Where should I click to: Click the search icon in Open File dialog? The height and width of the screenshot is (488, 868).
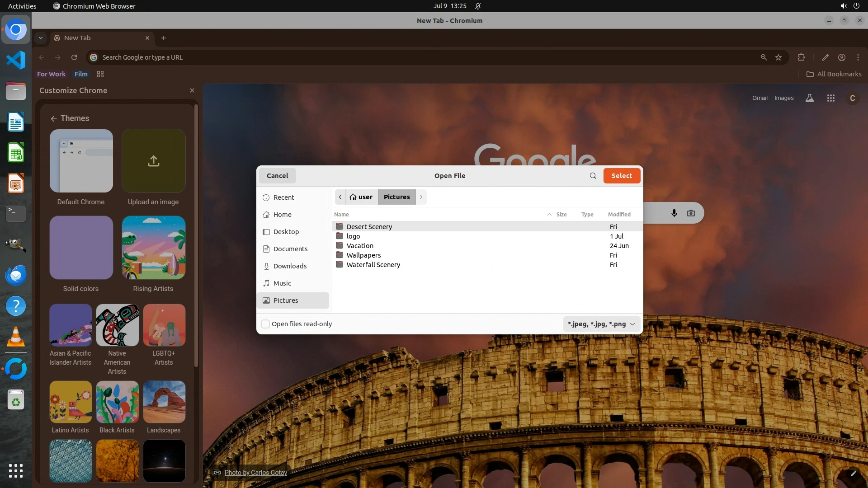tap(593, 176)
